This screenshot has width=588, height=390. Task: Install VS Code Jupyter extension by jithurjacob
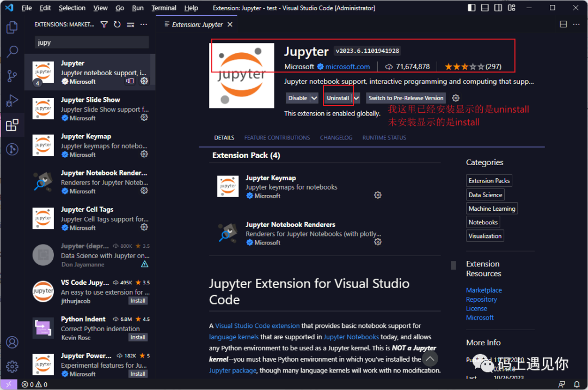pos(138,301)
